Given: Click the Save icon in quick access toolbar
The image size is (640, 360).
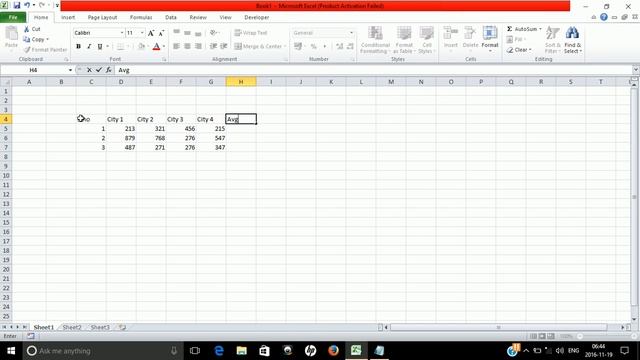Looking at the screenshot, I should tap(17, 5).
